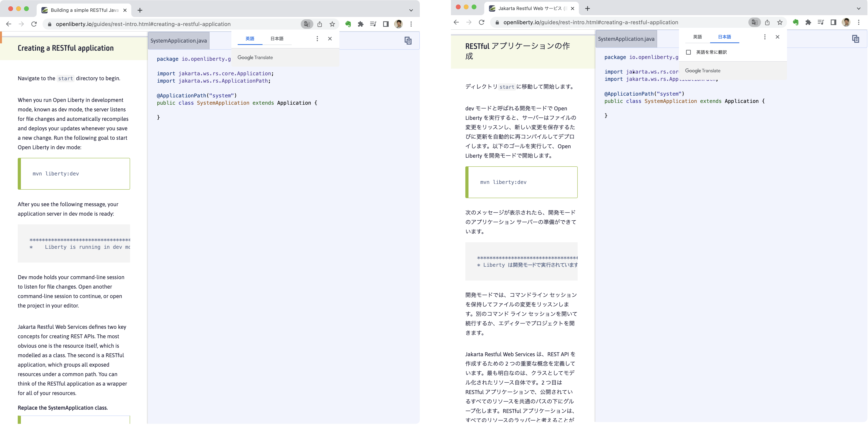Open profile avatar in right window
Screen dimensions: 868x425
tap(846, 22)
